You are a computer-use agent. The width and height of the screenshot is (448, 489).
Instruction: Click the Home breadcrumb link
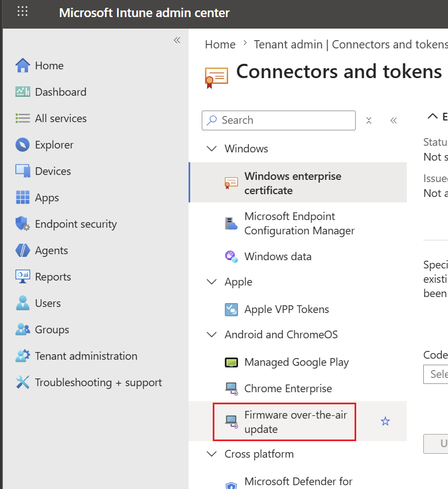[x=220, y=45]
